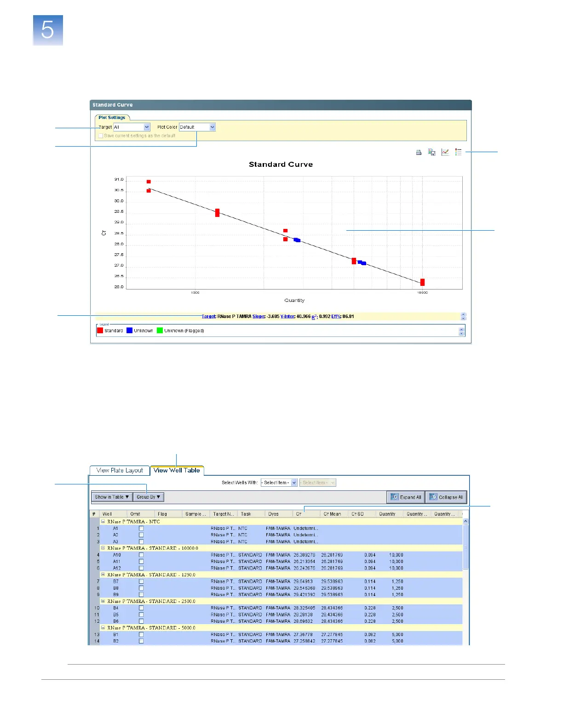Viewport: 563px width, 728px height.
Task: Click the Slope link below the chart
Action: pyautogui.click(x=259, y=317)
